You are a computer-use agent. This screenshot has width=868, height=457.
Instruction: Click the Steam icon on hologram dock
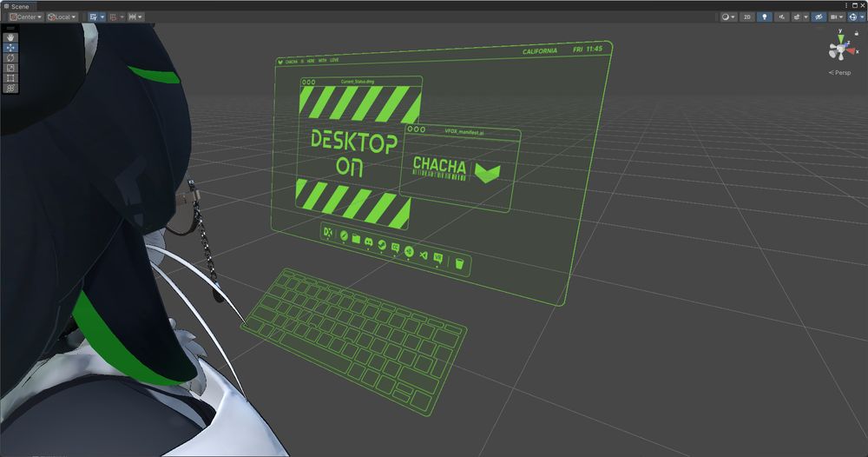pos(381,244)
